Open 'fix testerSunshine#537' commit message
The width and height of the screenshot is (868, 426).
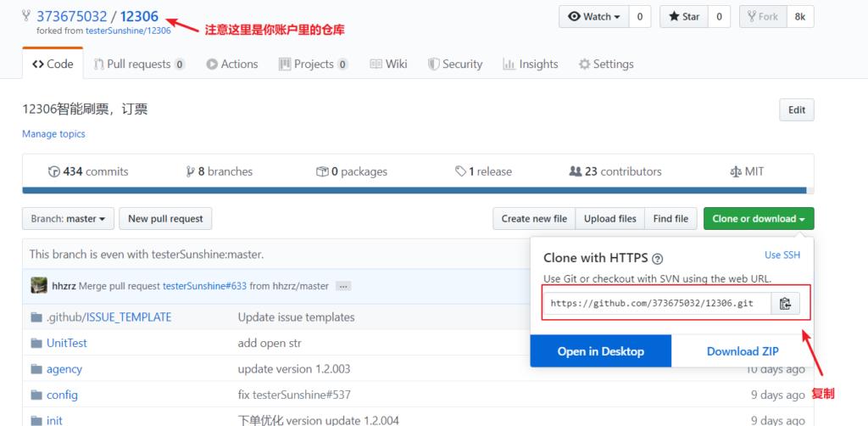pos(294,395)
